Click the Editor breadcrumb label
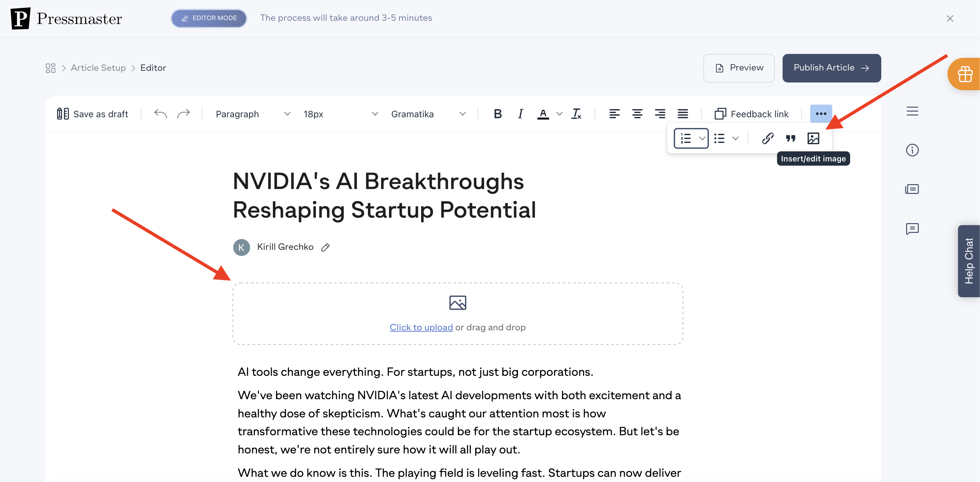Image resolution: width=980 pixels, height=482 pixels. 153,68
